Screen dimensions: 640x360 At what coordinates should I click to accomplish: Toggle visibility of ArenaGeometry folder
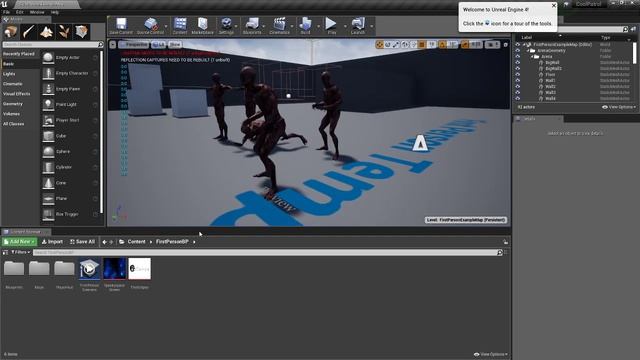point(518,51)
